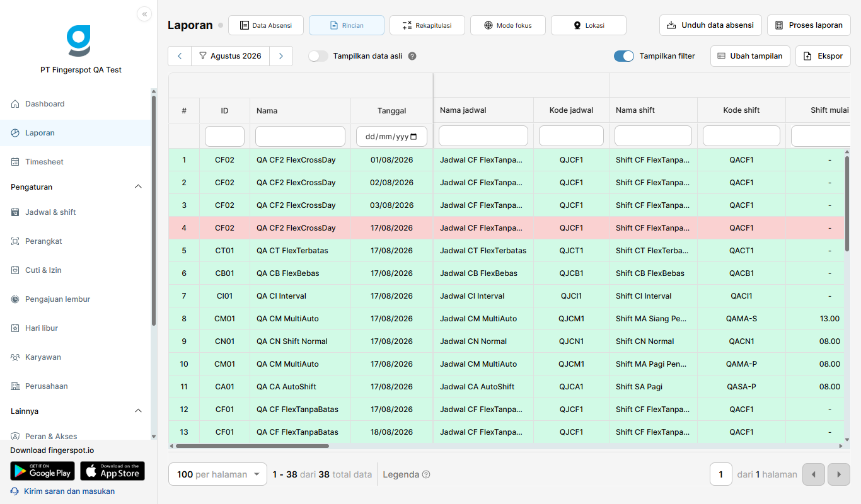This screenshot has height=504, width=861.
Task: Select the Rincian tab
Action: click(347, 25)
